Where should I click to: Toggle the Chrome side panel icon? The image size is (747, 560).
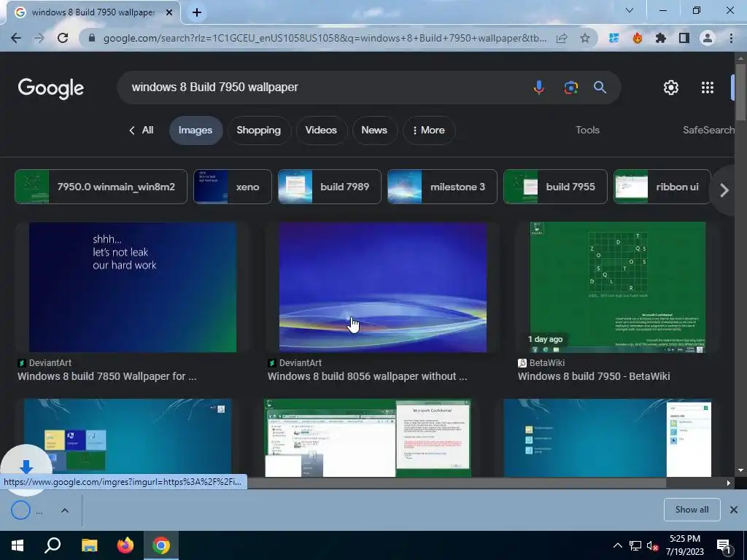click(684, 38)
